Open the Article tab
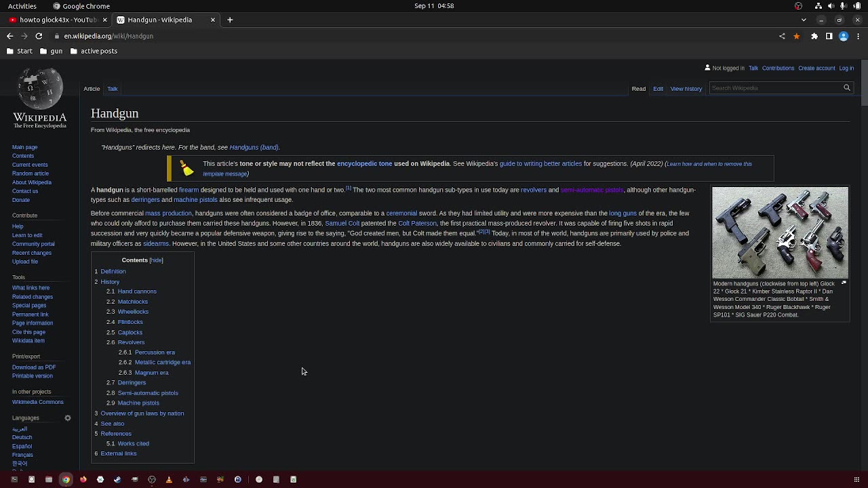 coord(92,89)
